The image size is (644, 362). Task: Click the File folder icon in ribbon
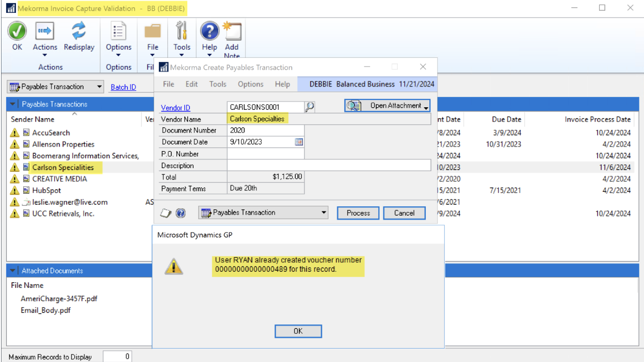[x=153, y=31]
